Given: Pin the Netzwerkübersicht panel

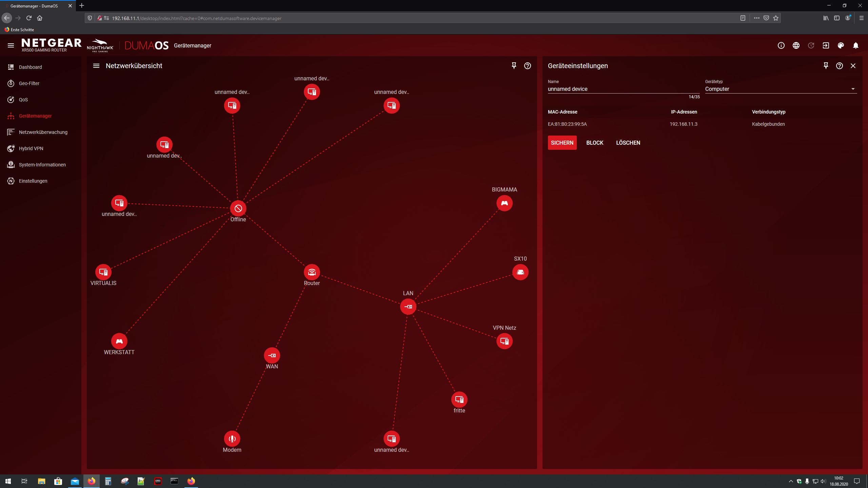Looking at the screenshot, I should click(514, 66).
